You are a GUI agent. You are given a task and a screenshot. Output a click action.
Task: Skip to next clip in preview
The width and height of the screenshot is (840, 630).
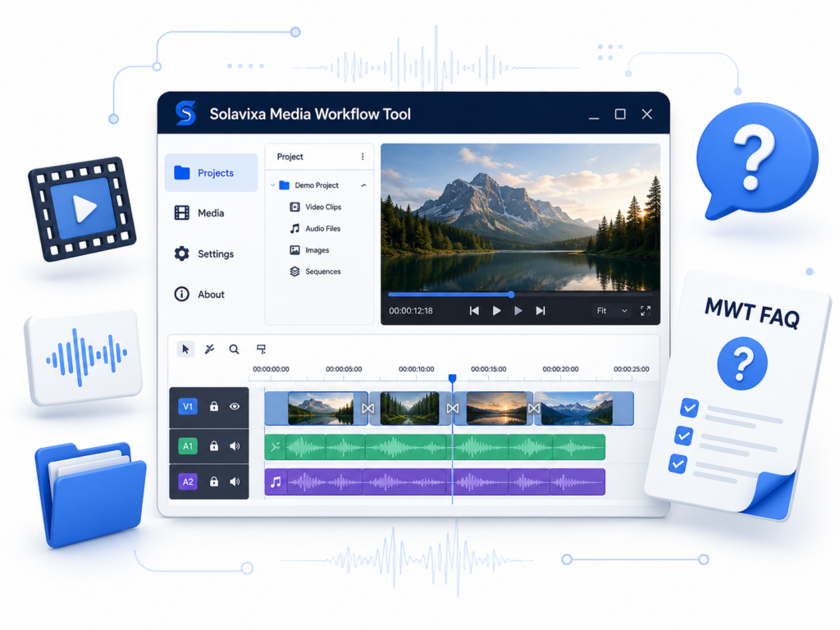pyautogui.click(x=541, y=311)
